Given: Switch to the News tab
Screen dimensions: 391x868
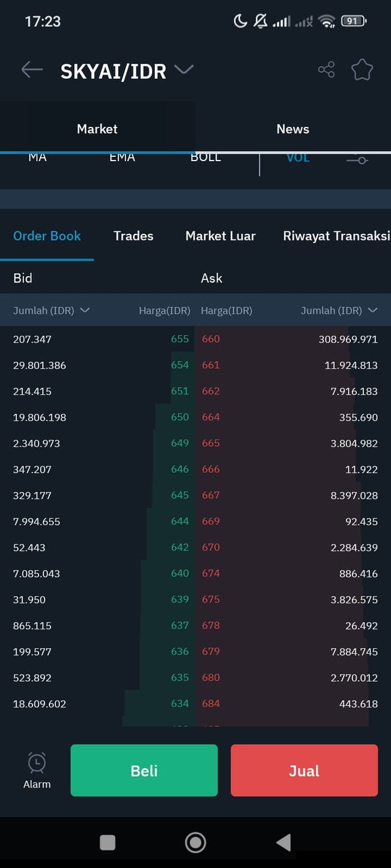Looking at the screenshot, I should coord(293,129).
